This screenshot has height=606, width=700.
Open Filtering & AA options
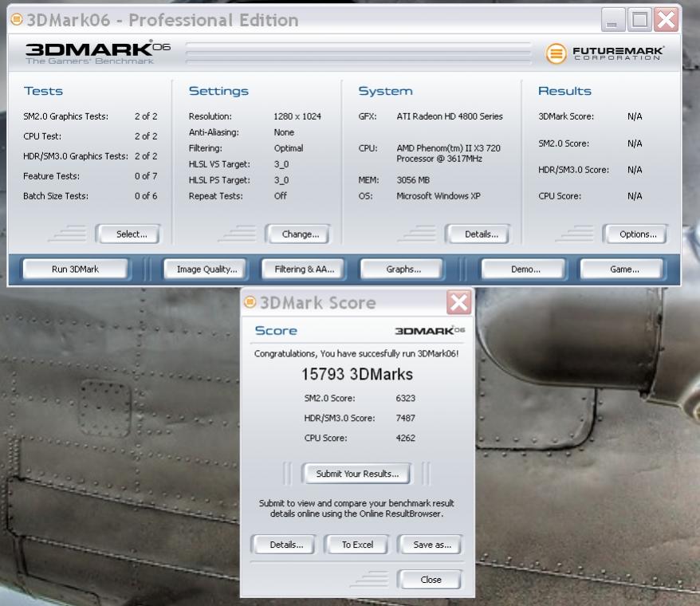pos(304,270)
